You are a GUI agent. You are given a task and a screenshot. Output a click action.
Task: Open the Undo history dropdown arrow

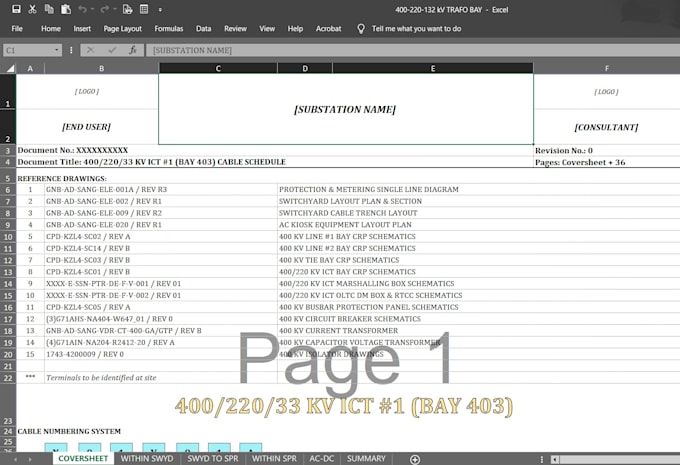[x=92, y=10]
